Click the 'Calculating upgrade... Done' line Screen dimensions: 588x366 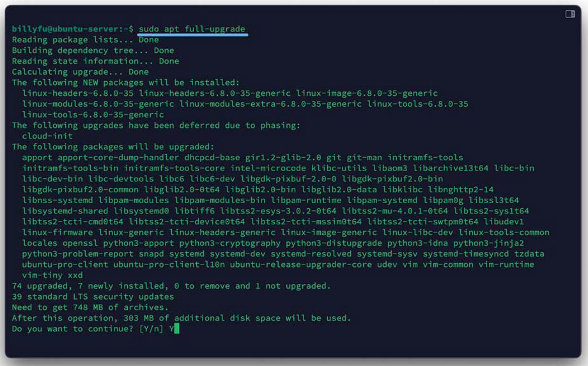point(80,72)
